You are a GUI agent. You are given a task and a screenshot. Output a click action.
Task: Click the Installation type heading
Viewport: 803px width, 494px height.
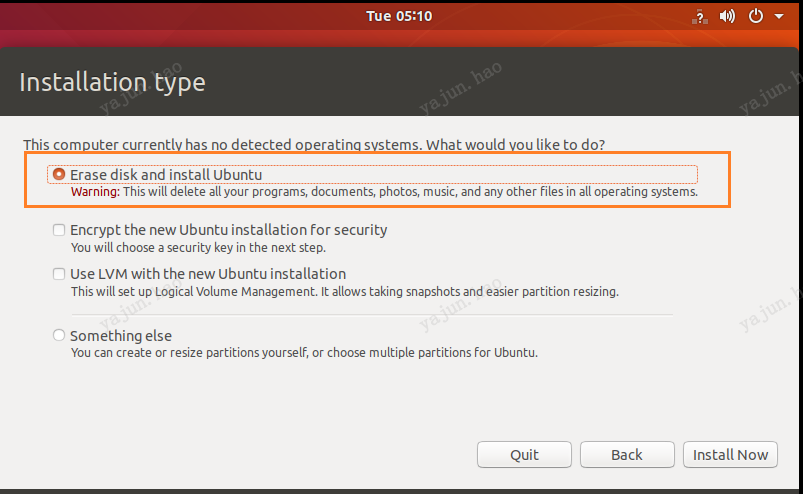112,82
